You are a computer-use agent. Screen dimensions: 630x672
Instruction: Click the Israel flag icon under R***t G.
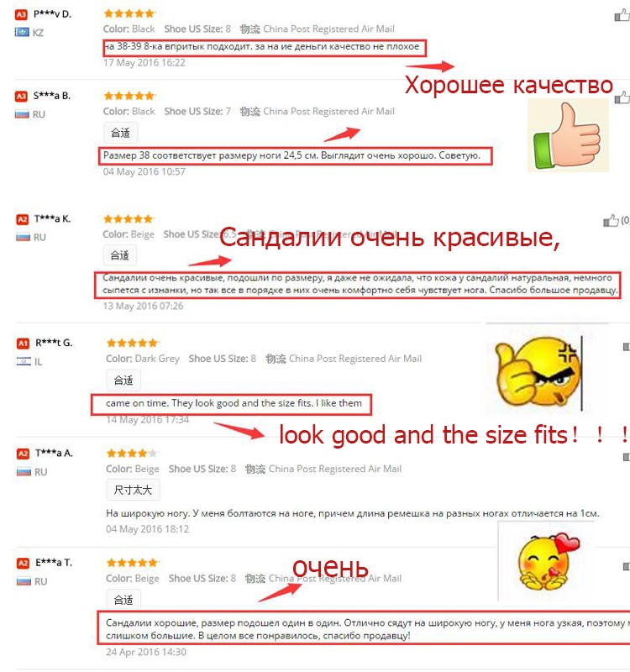click(24, 361)
